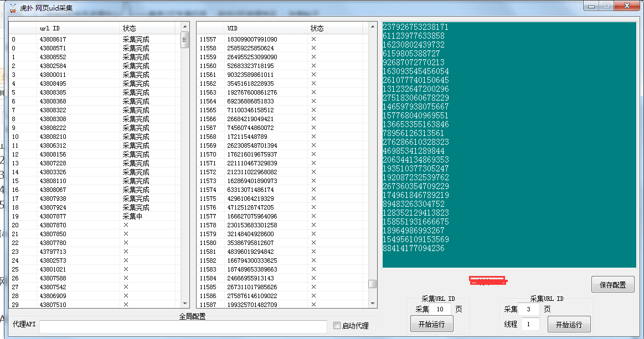Click the 采集中 status of row 19
The width and height of the screenshot is (644, 339).
point(132,216)
